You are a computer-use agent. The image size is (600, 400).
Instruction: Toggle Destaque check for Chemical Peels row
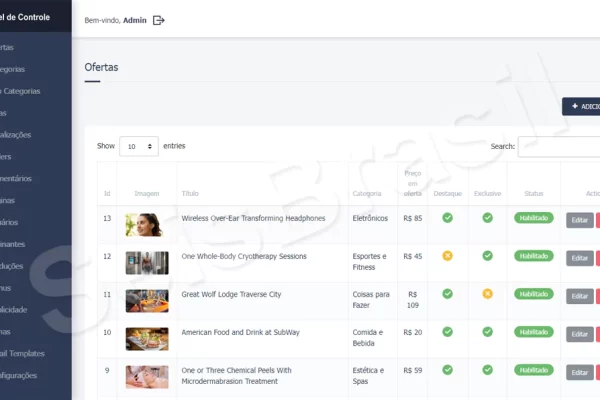(447, 370)
